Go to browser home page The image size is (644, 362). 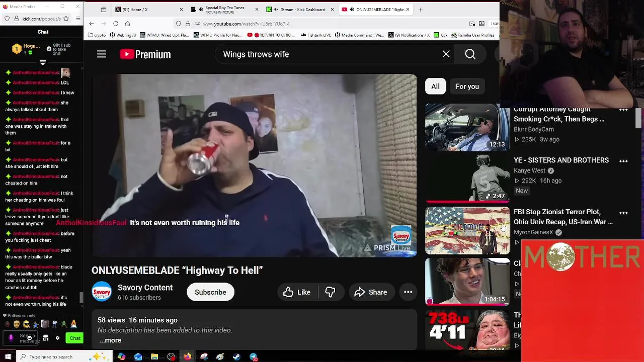click(x=128, y=24)
